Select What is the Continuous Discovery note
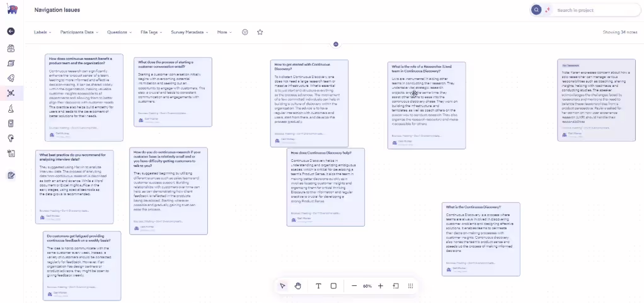Viewport: 644px width, 303px height. click(x=481, y=239)
